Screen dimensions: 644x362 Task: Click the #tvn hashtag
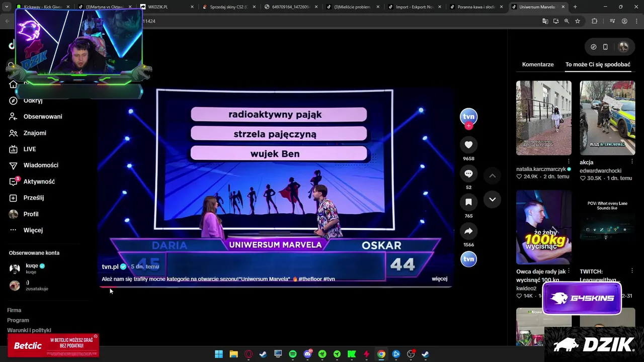[329, 279]
